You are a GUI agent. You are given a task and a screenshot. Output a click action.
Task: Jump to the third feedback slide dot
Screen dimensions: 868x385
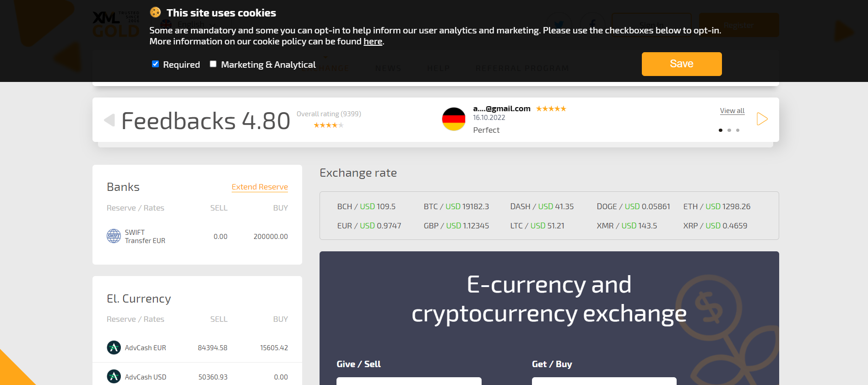coord(738,130)
